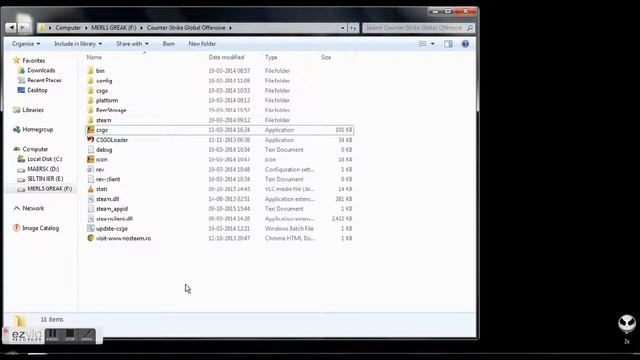Expand the view options dropdown arrow
Screen dimensions: 640x360
(x=433, y=44)
